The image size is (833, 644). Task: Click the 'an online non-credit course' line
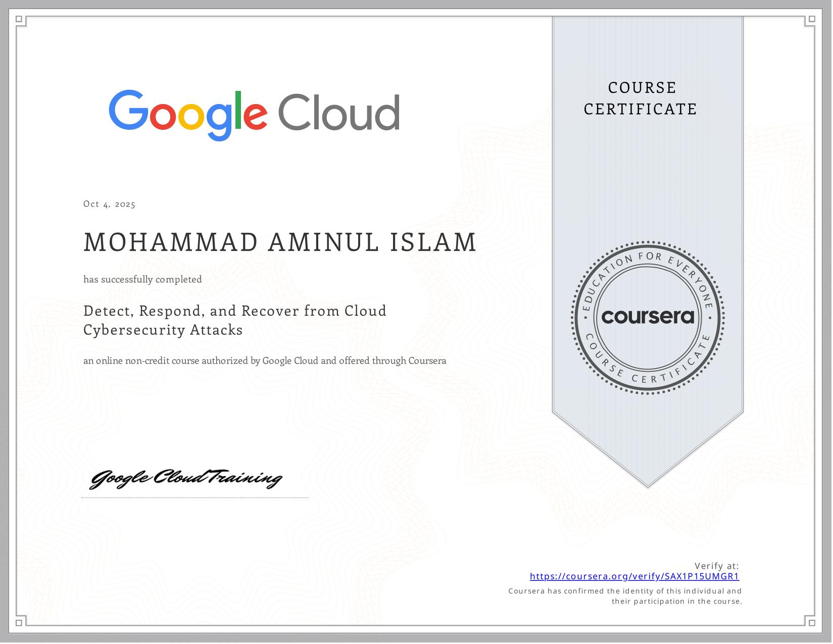(265, 361)
